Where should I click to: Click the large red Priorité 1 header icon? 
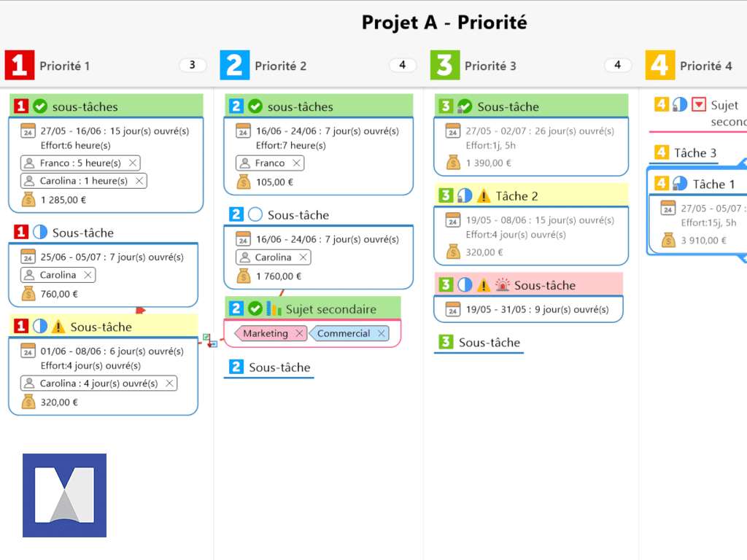[19, 66]
